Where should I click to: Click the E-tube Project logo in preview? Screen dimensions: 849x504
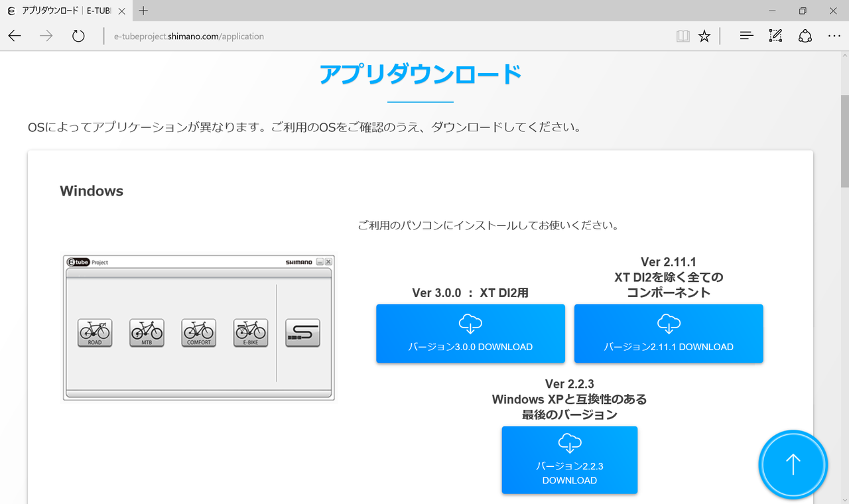(x=88, y=262)
